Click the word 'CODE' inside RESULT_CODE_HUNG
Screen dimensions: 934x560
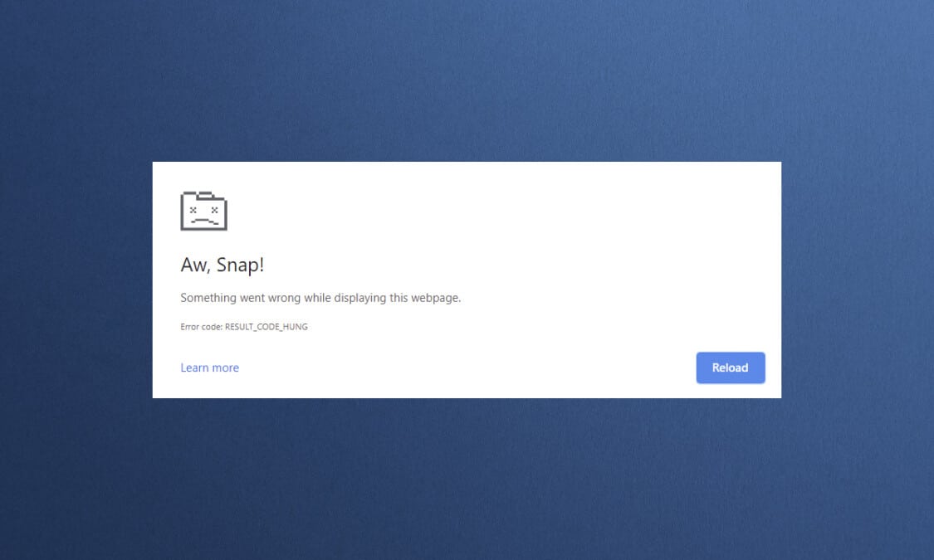[267, 327]
